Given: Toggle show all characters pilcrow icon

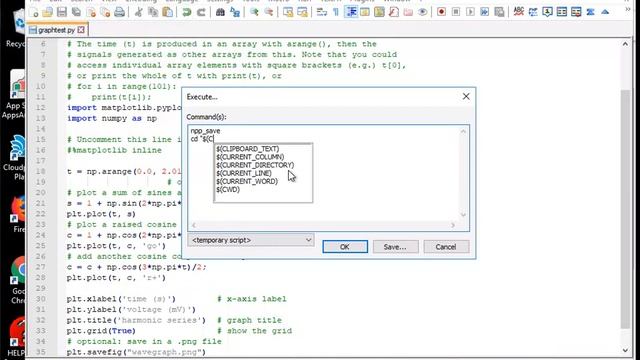Looking at the screenshot, I should [336, 12].
